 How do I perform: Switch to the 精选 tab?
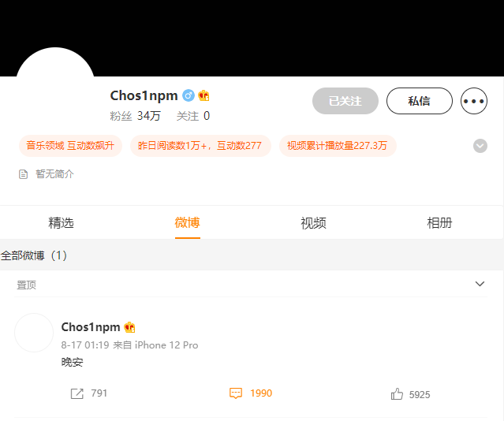(x=61, y=223)
